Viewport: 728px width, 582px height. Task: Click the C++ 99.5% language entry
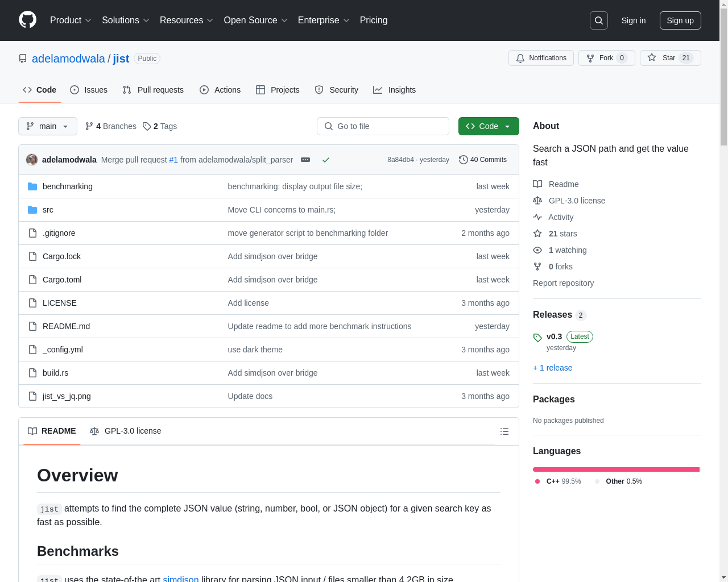pyautogui.click(x=558, y=481)
